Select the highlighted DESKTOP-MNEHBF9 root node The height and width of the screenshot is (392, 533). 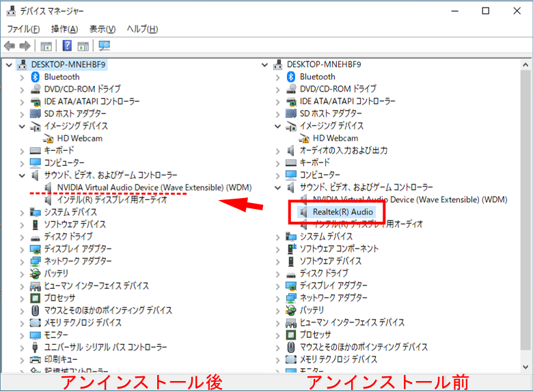[68, 64]
